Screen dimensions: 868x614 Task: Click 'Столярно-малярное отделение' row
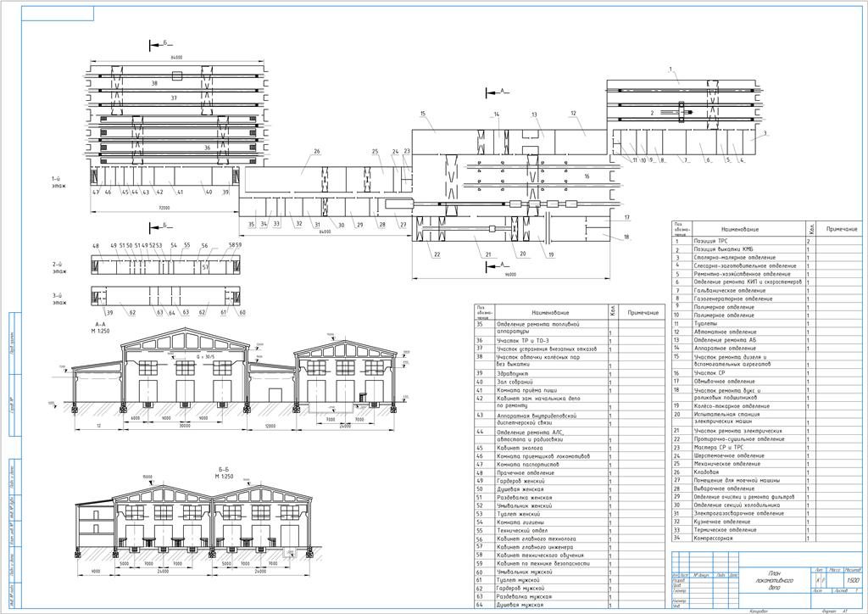(766, 258)
